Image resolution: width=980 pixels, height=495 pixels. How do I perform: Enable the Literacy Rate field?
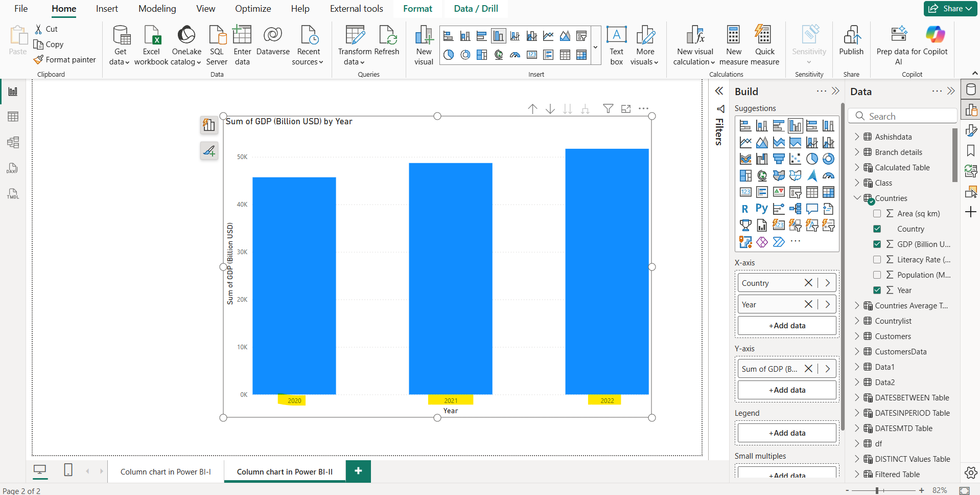(877, 259)
